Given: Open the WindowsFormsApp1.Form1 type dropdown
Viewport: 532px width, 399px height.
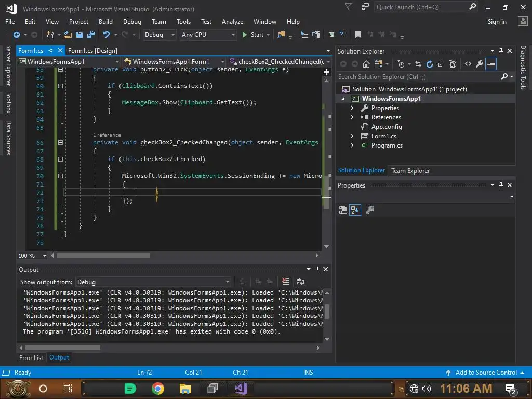Looking at the screenshot, I should point(174,62).
